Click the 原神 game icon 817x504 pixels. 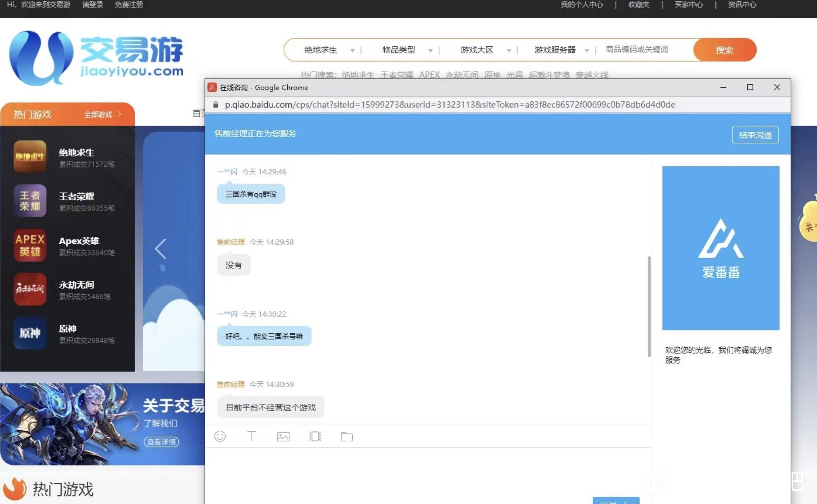pos(30,333)
